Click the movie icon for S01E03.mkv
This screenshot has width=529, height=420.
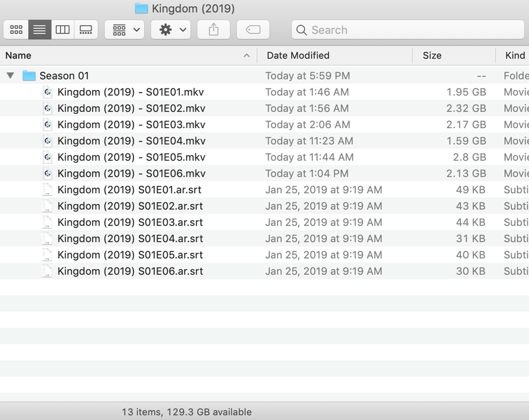click(47, 125)
